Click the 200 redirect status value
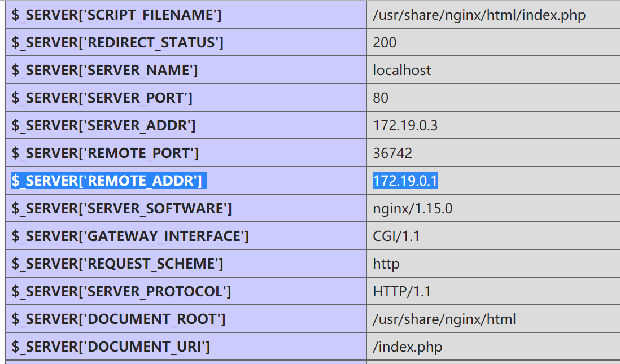 pos(385,42)
